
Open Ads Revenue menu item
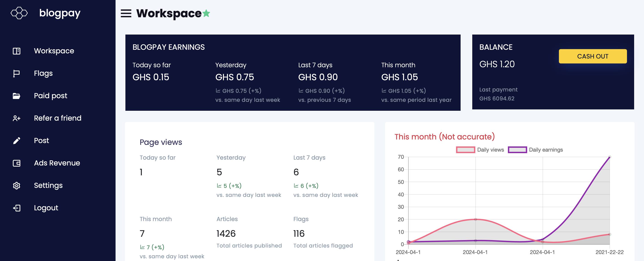57,163
